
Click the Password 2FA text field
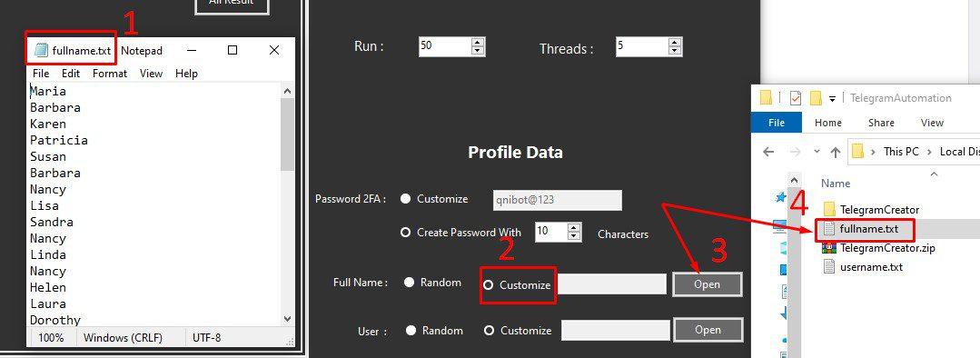[x=558, y=200]
